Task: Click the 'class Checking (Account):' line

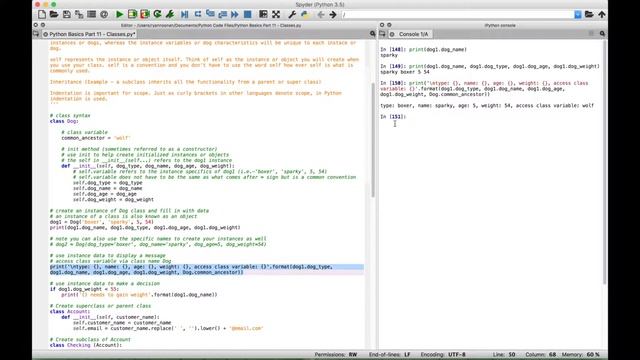Action: coord(86,345)
